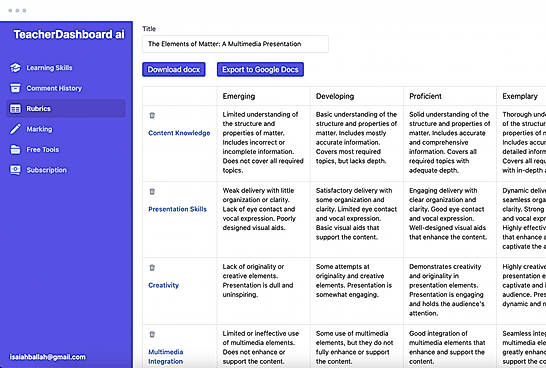Click the Exemplary cell for Creativity
Image resolution: width=546 pixels, height=368 pixels.
[x=522, y=291]
